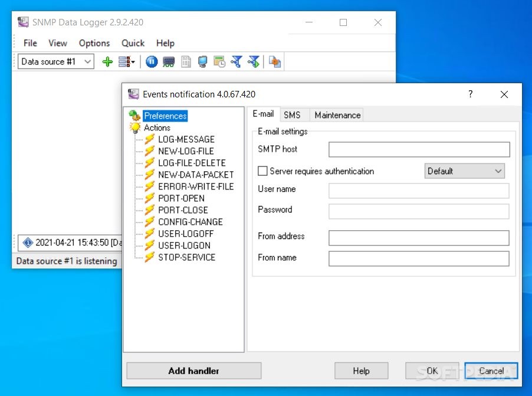Viewport: 532px width, 396px height.
Task: Click the first blue funnel filter icon
Action: click(237, 62)
